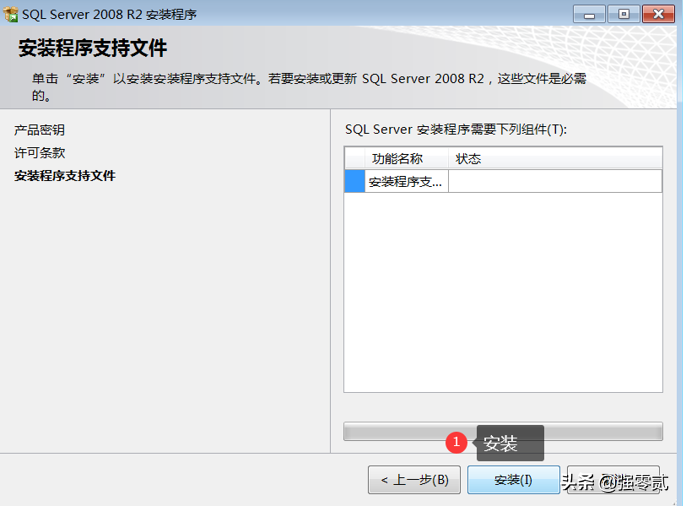683x506 pixels.
Task: Close the SQL Server setup window
Action: click(x=659, y=14)
